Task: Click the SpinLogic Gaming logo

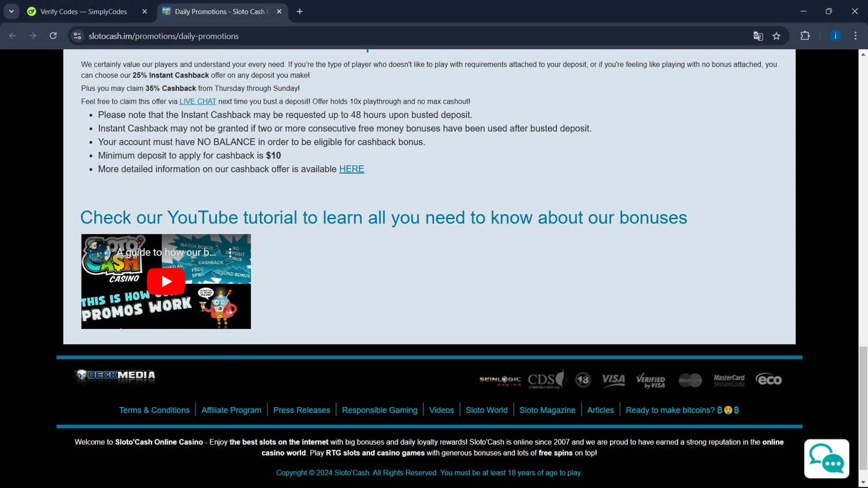Action: (x=500, y=380)
